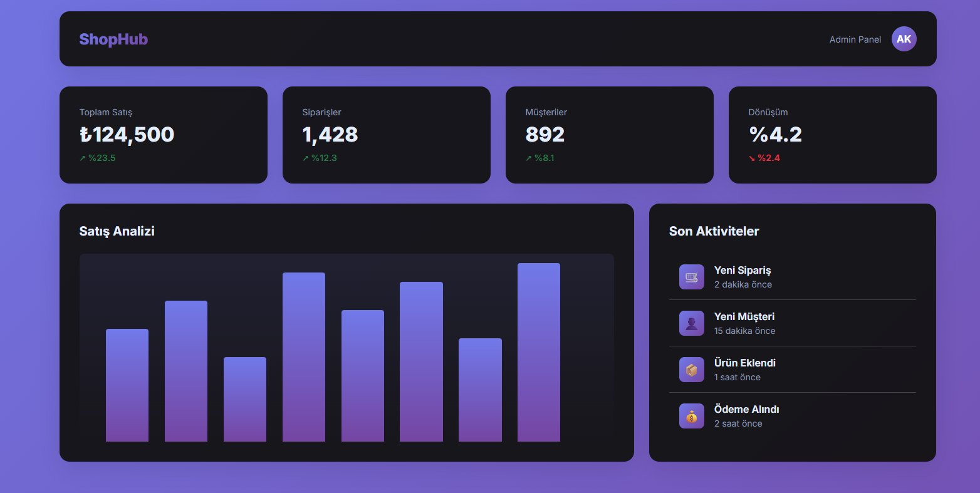Click the Ürün Eklendi package icon
The image size is (980, 493).
[691, 369]
